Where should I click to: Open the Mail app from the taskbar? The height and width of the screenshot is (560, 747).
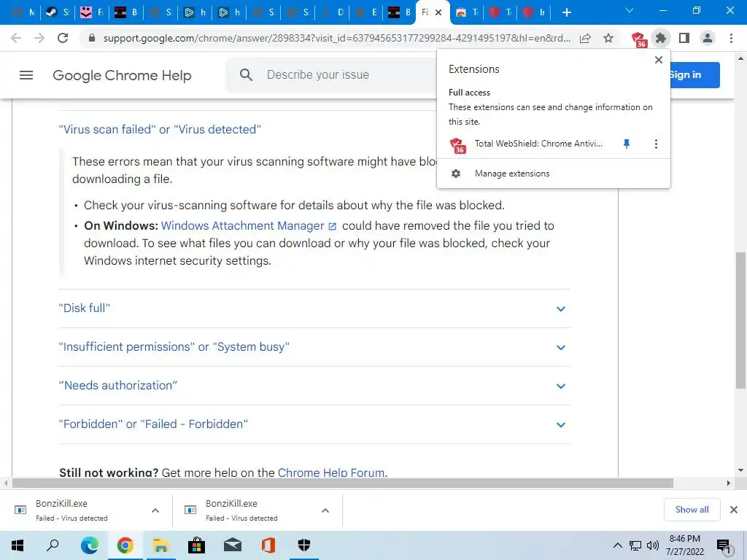(232, 545)
